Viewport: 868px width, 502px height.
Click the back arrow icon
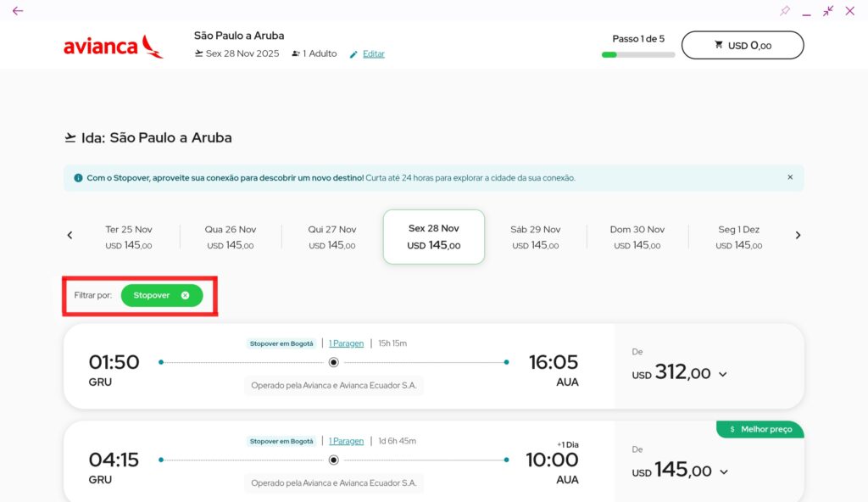click(x=18, y=11)
